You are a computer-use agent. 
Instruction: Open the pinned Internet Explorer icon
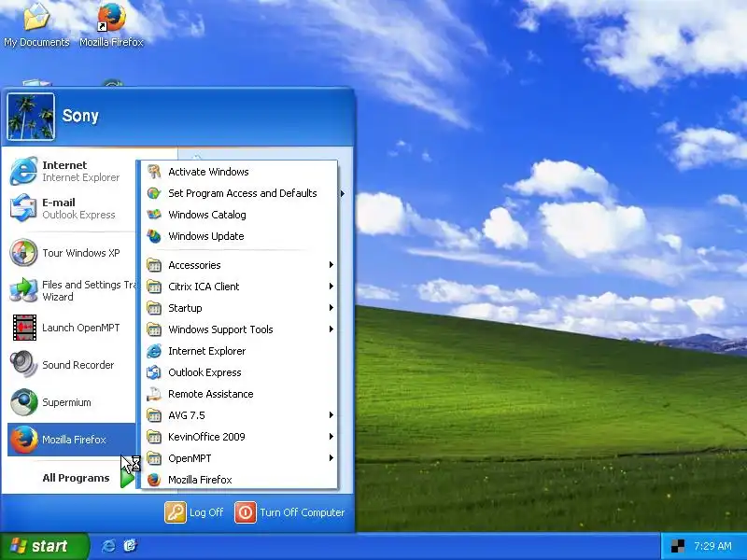click(23, 171)
